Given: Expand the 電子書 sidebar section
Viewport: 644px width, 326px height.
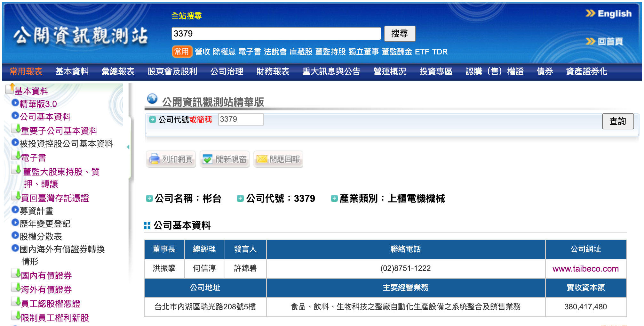Looking at the screenshot, I should tap(34, 158).
